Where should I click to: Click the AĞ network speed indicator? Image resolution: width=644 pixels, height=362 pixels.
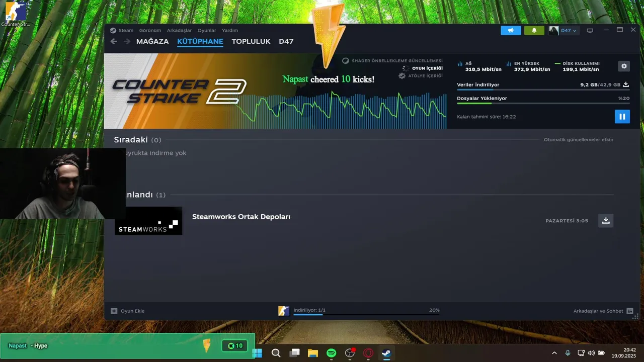tap(479, 66)
